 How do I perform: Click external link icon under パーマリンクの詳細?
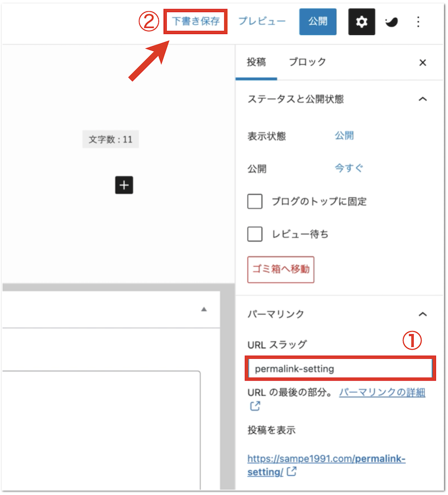(x=255, y=406)
